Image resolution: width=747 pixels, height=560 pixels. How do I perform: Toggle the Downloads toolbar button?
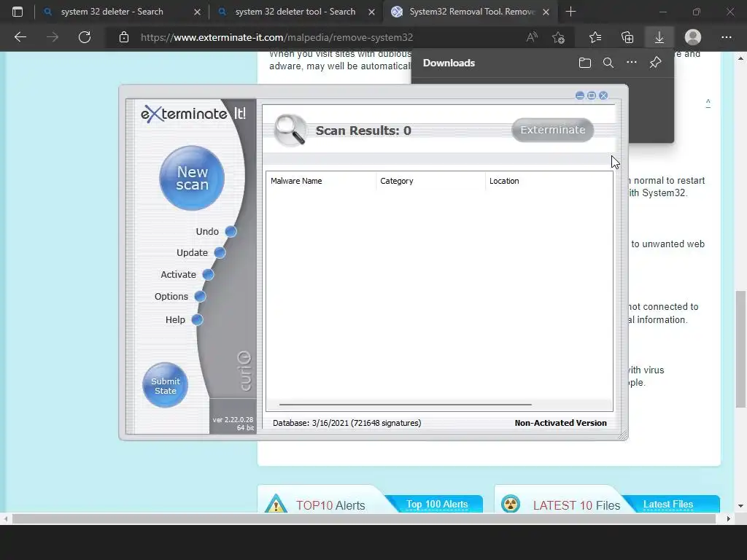pos(659,37)
